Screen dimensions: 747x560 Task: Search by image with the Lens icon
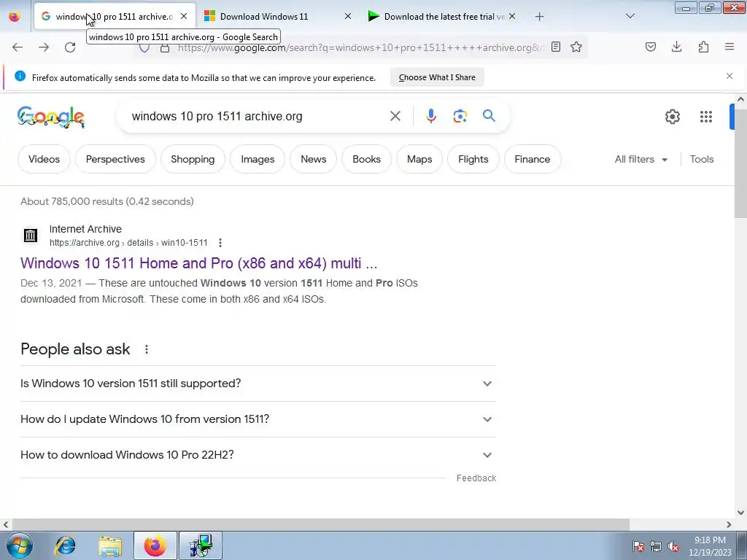(x=460, y=116)
